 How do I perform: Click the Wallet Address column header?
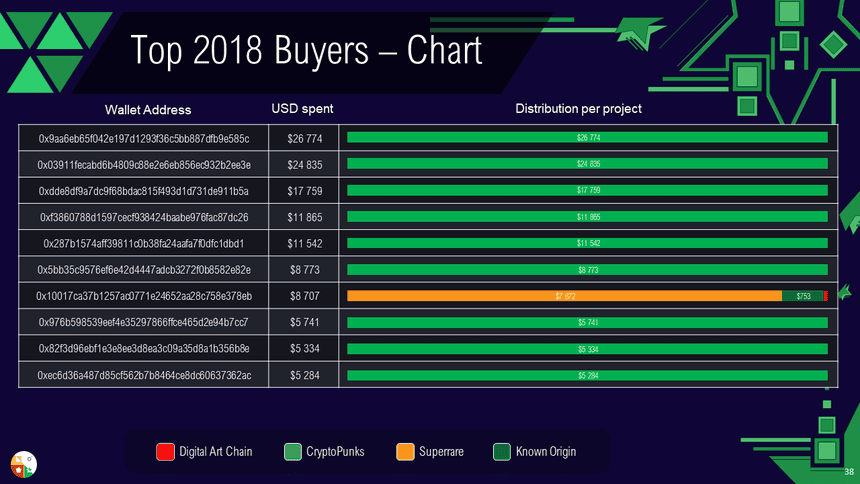(x=148, y=109)
